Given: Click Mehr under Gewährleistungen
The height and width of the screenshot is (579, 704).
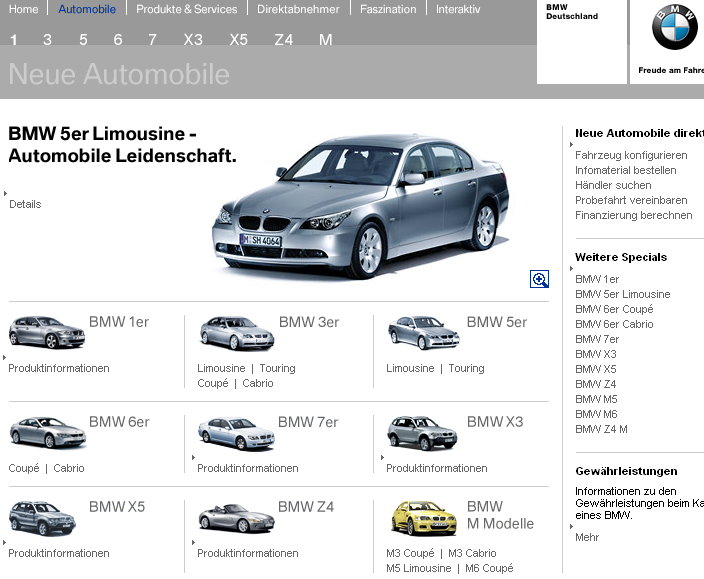Looking at the screenshot, I should (587, 537).
